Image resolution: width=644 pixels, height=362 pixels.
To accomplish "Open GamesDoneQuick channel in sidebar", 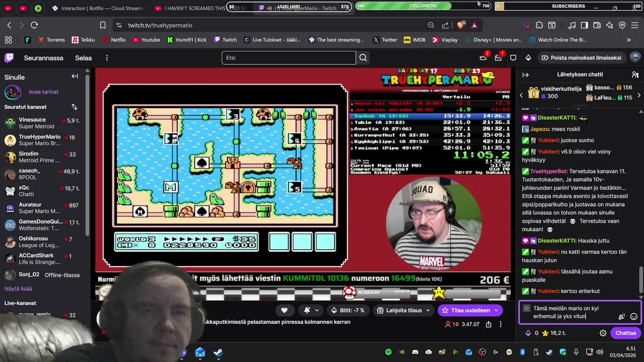I will click(x=43, y=225).
